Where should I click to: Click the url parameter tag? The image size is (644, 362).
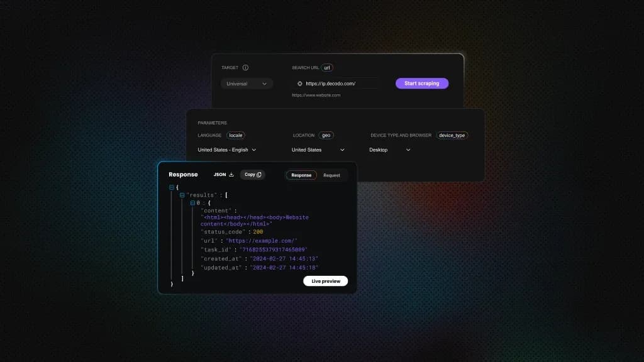click(x=327, y=68)
